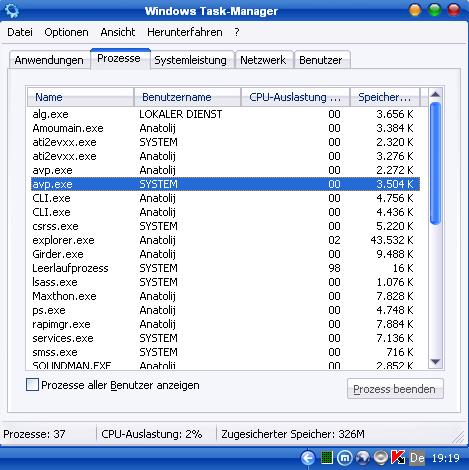Screen dimensions: 469x470
Task: Click the Prozess beenden button
Action: (x=395, y=389)
